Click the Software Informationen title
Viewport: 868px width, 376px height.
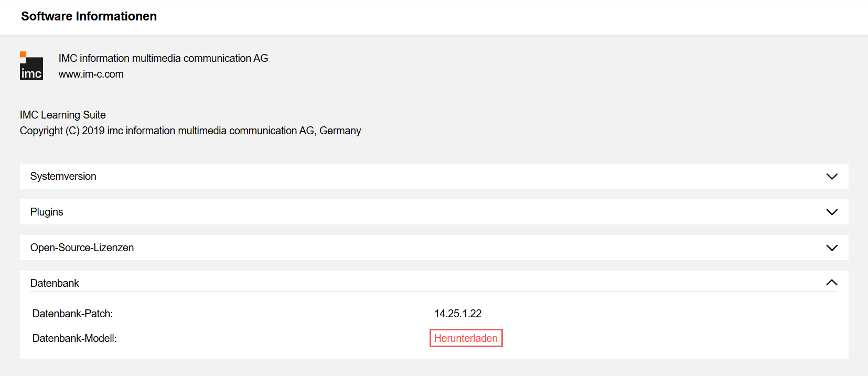click(x=88, y=16)
